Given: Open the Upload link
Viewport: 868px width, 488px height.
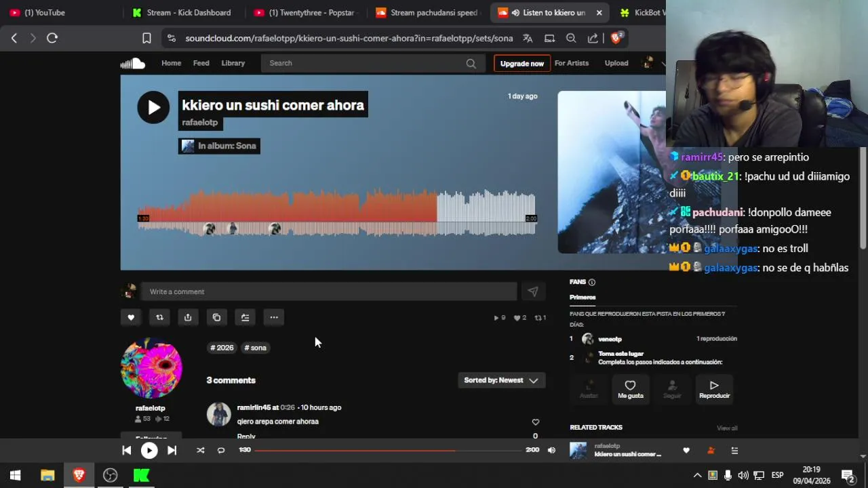Looking at the screenshot, I should click(x=616, y=63).
